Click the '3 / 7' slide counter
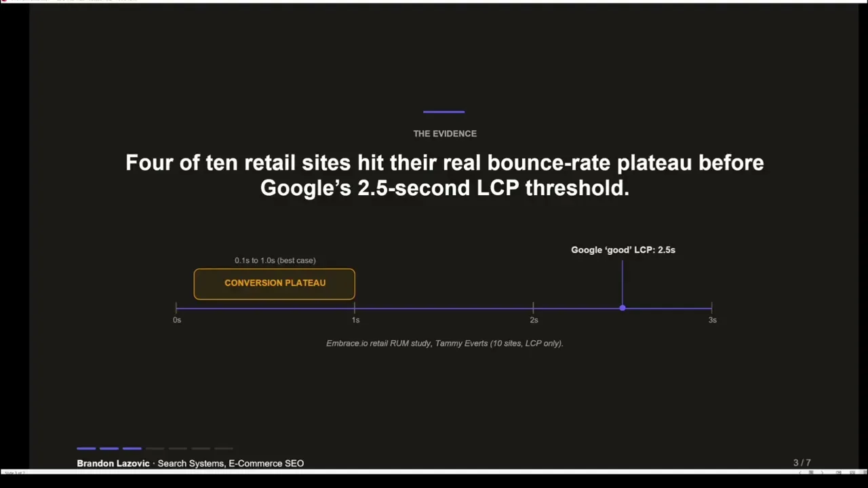Viewport: 868px width, 488px height. (x=802, y=463)
